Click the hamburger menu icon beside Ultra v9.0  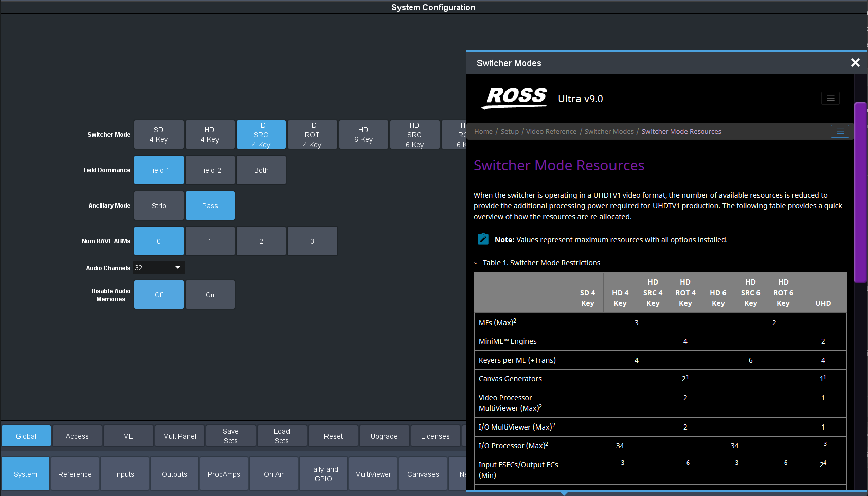coord(830,98)
